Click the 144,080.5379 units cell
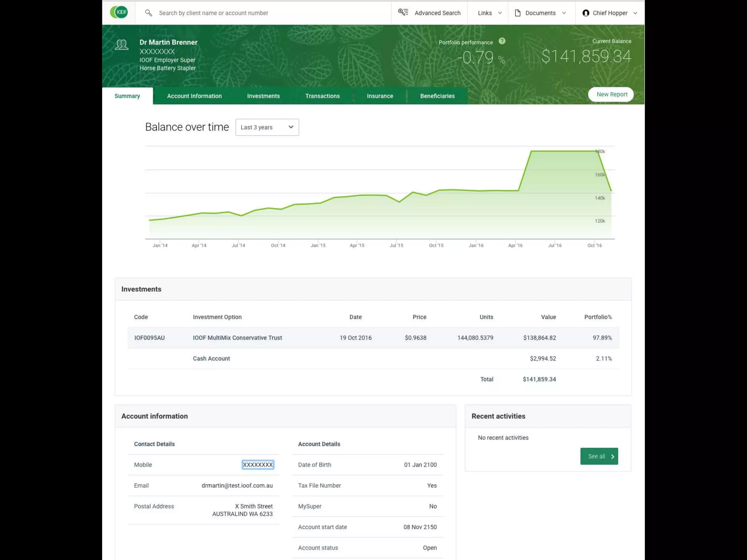 [475, 338]
